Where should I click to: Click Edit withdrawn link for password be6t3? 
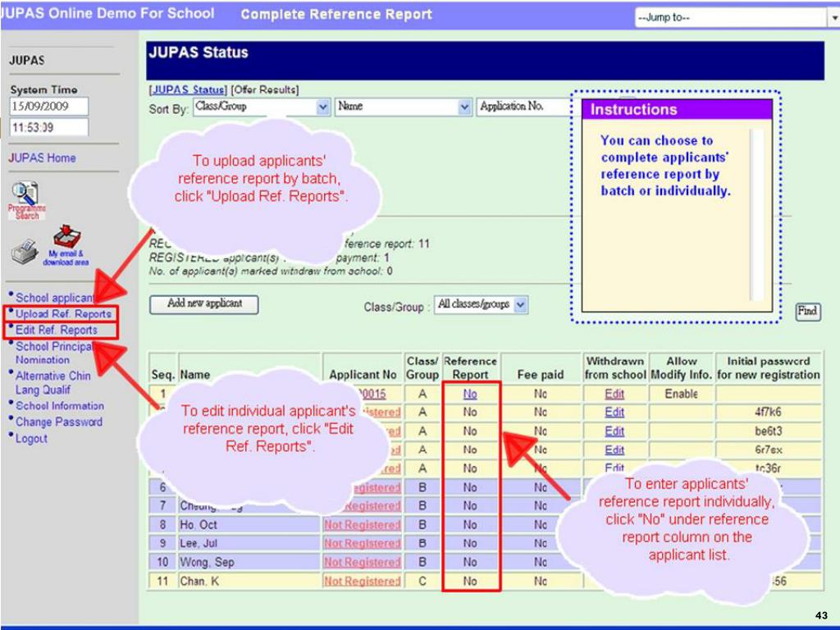(614, 431)
